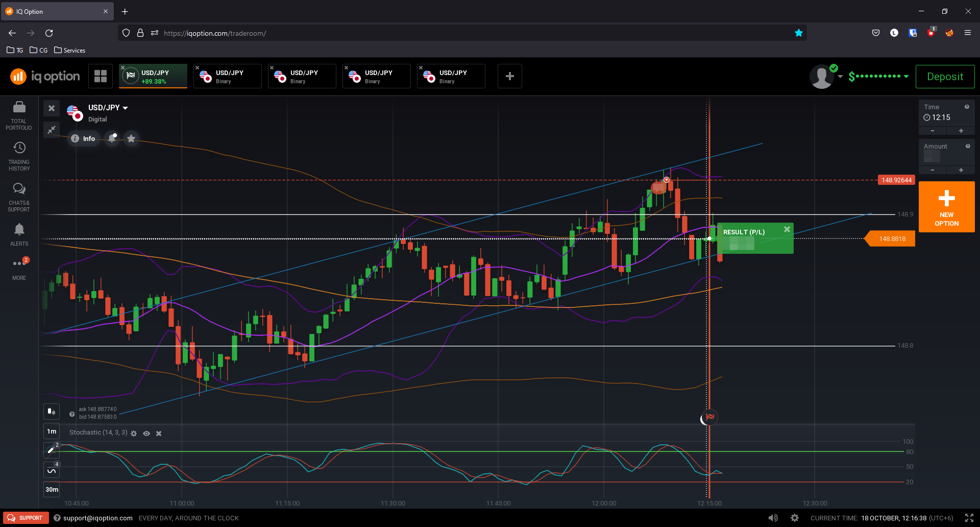
Task: Switch to last USD/JPY Binary tab
Action: pyautogui.click(x=451, y=76)
